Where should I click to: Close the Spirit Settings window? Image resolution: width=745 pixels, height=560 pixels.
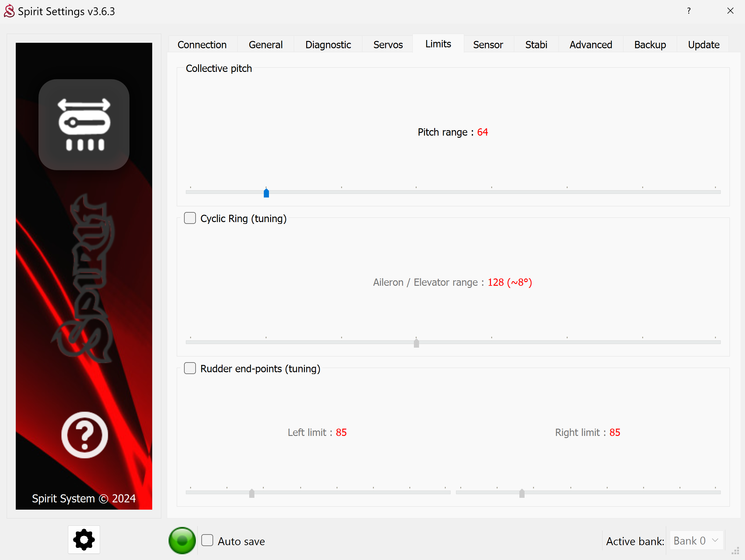(x=730, y=11)
